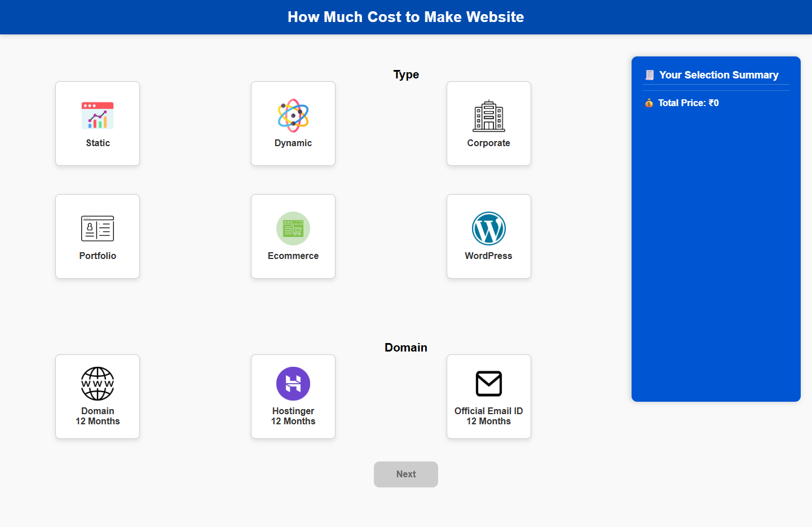
Task: Select the Official Email ID envelope icon
Action: [488, 383]
